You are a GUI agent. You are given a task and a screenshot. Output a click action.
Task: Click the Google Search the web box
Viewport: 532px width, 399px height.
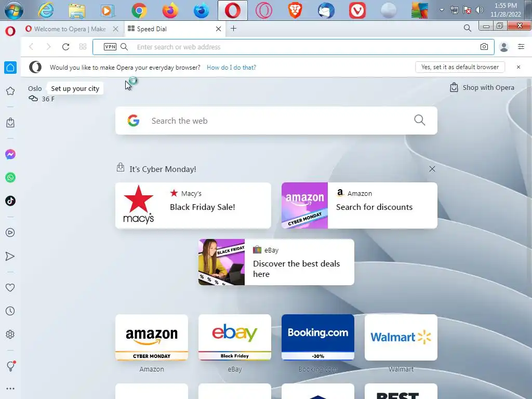(x=276, y=121)
